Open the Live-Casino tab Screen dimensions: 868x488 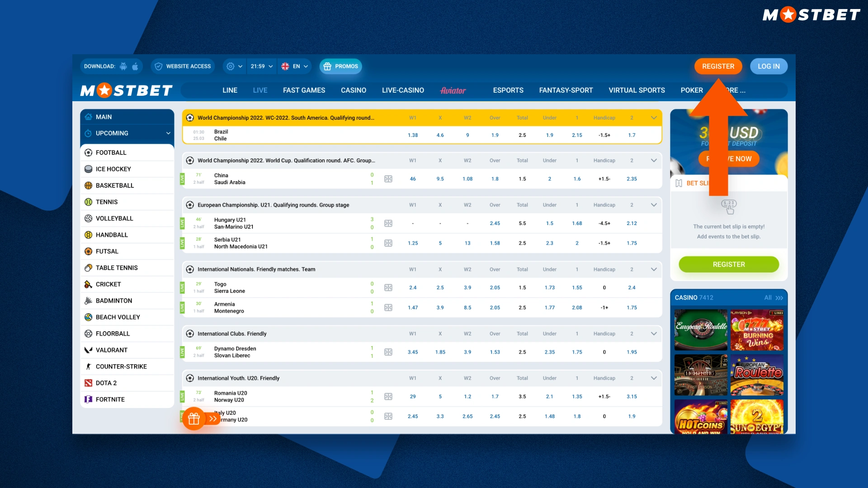coord(403,90)
